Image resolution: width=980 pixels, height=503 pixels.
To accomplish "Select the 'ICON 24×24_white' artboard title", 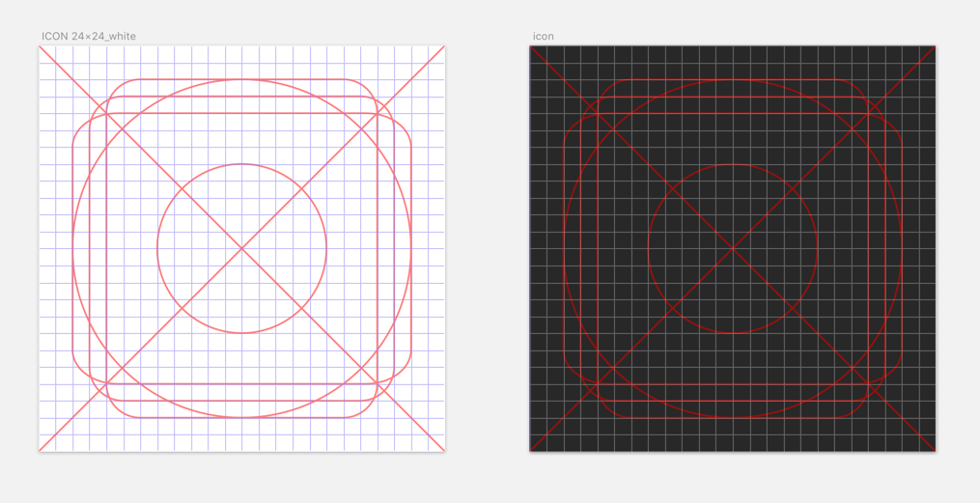I will (89, 37).
